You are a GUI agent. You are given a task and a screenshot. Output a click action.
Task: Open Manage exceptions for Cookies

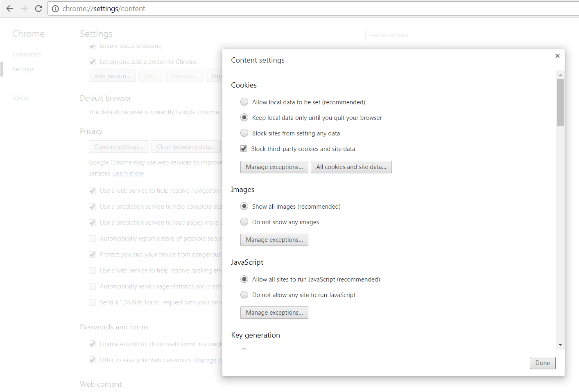pos(274,167)
